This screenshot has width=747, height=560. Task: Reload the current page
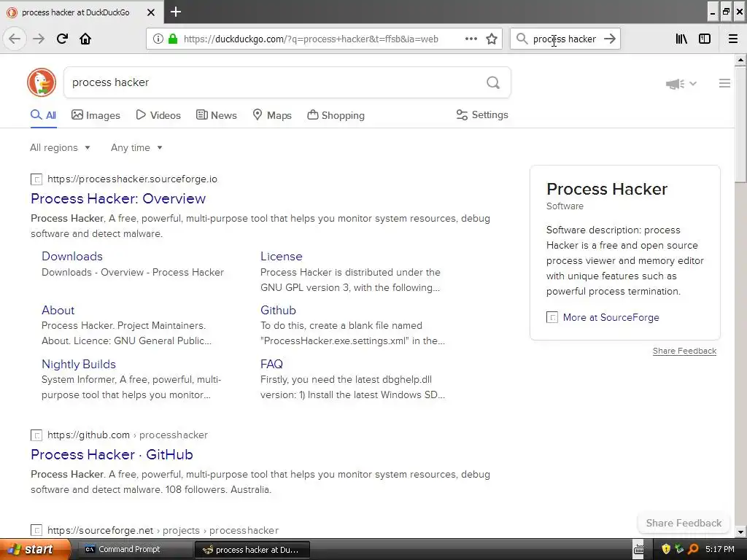pos(62,39)
